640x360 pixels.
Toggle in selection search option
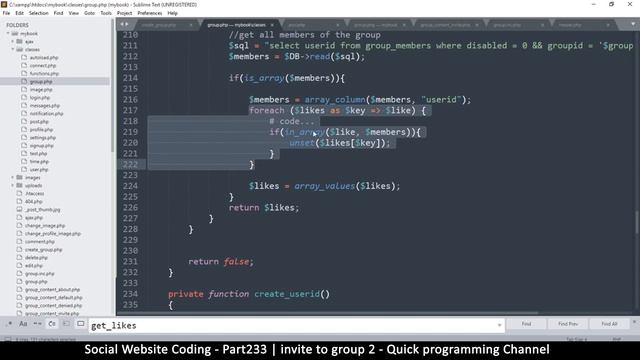66,324
